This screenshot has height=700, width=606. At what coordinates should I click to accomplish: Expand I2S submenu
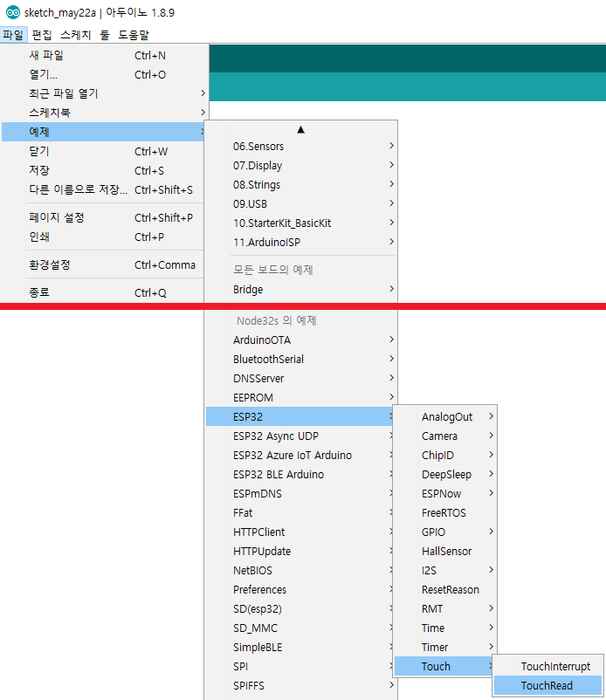[x=444, y=571]
